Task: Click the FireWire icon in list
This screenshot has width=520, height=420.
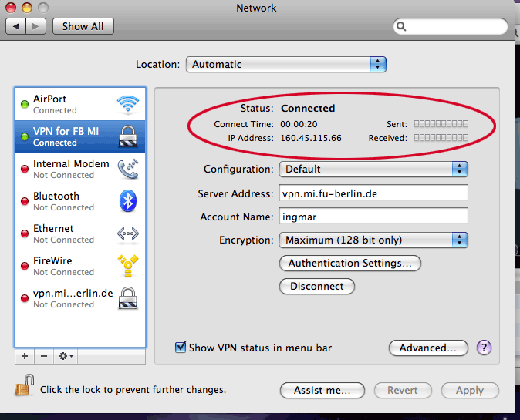Action: [127, 266]
